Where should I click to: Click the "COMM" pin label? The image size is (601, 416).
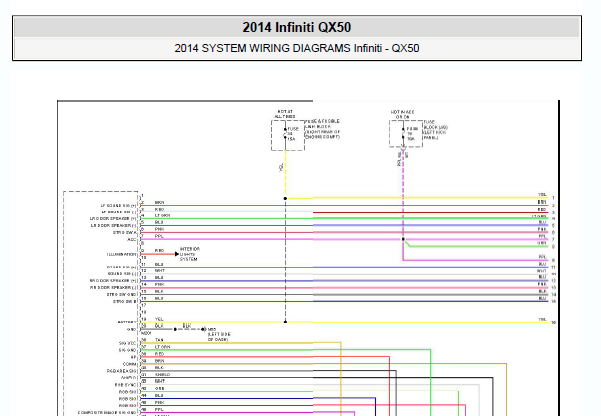pos(129,364)
